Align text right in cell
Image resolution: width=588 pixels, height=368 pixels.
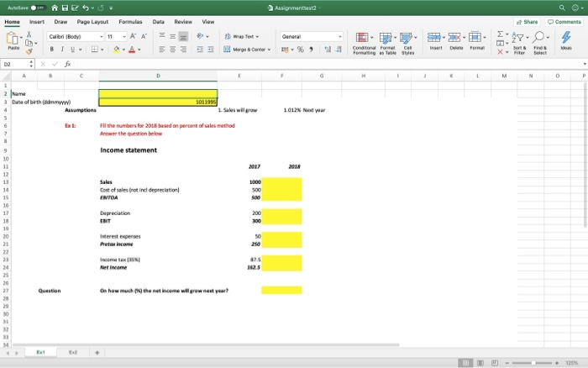click(183, 49)
